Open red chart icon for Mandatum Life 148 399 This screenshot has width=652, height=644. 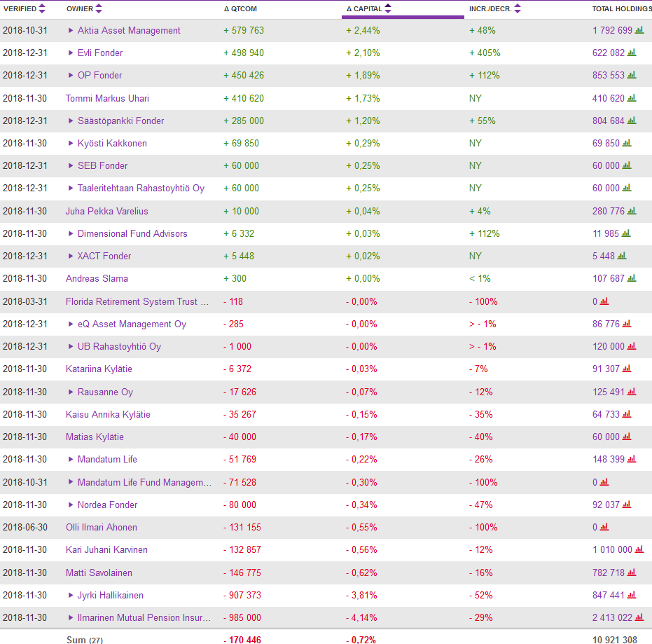pos(632,458)
